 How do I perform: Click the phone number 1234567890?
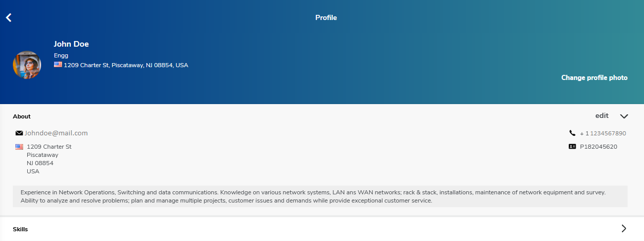tap(608, 133)
